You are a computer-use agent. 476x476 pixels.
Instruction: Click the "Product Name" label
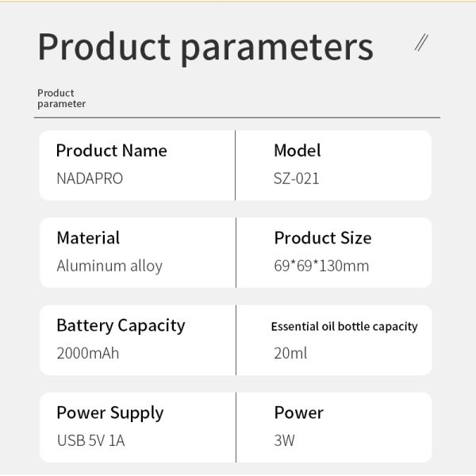tap(111, 151)
